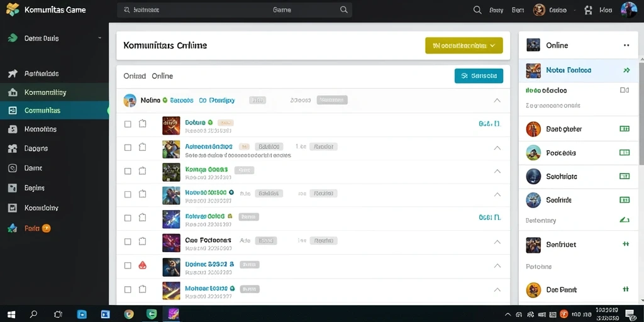Launch Chrome from the taskbar
This screenshot has width=644, height=322.
(x=129, y=314)
